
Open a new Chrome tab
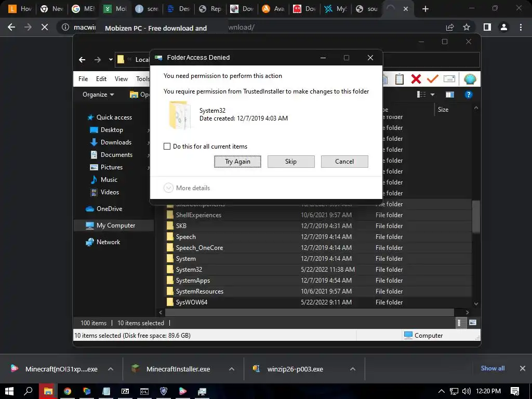tap(425, 9)
